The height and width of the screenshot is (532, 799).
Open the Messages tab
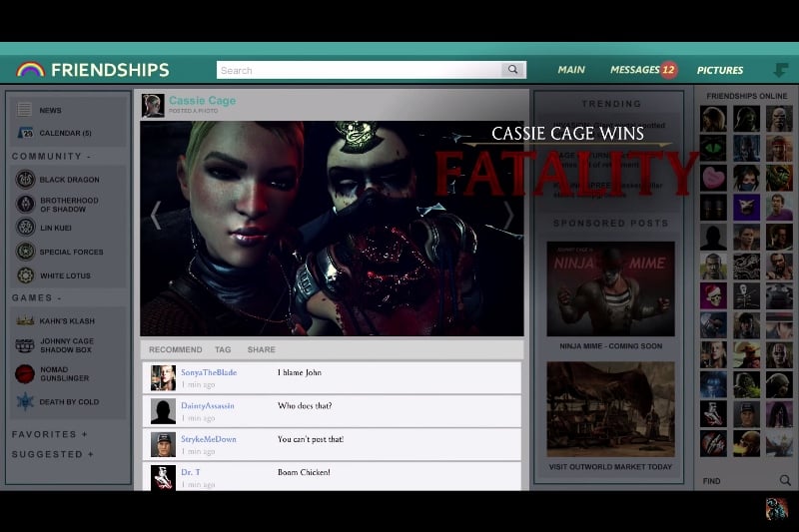pyautogui.click(x=635, y=70)
